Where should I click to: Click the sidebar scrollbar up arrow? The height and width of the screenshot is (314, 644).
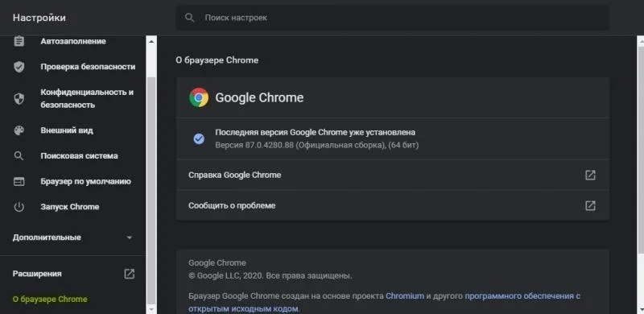[x=151, y=41]
